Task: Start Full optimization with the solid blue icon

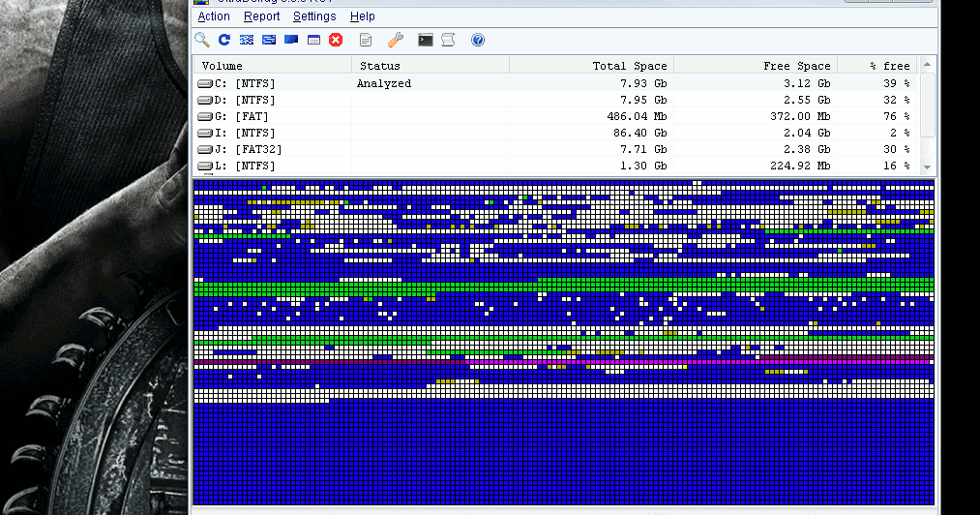Action: pyautogui.click(x=291, y=40)
